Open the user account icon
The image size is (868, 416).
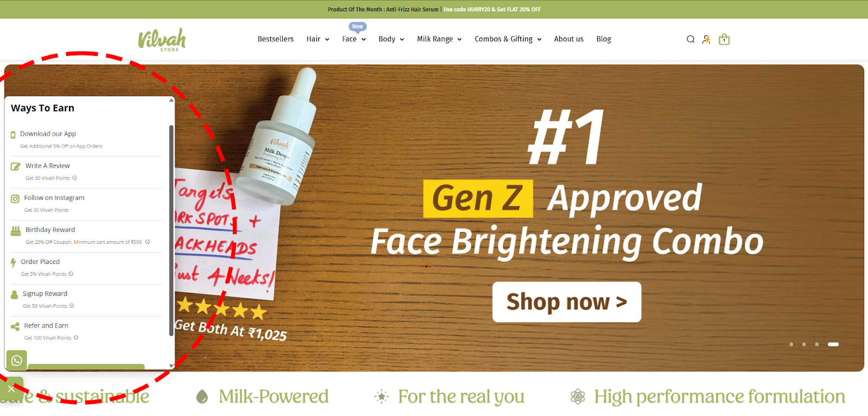(x=706, y=39)
